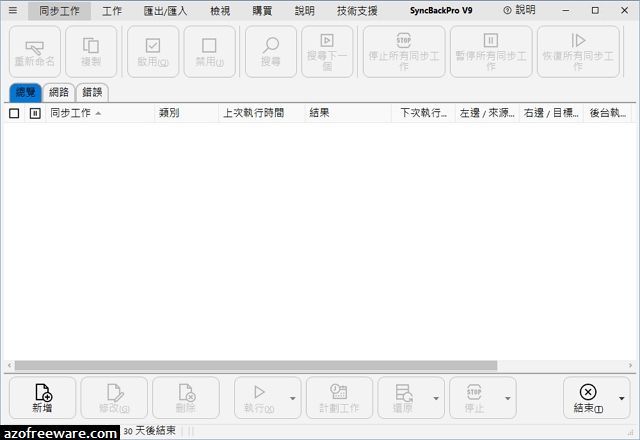Open the 購買 purchase menu
This screenshot has height=440, width=640.
coord(262,11)
